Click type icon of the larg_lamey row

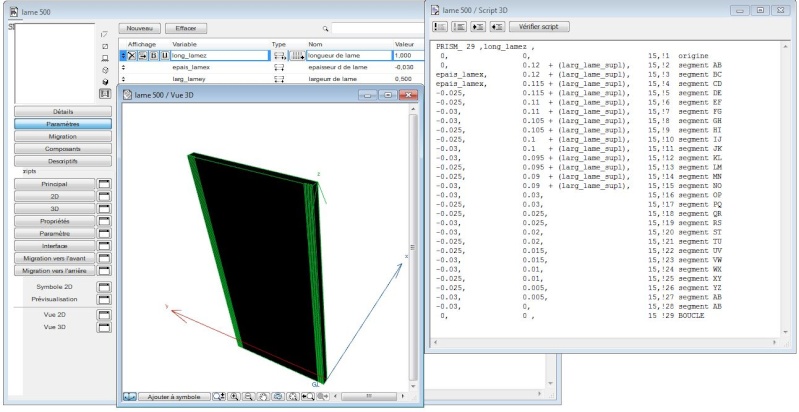pyautogui.click(x=279, y=79)
